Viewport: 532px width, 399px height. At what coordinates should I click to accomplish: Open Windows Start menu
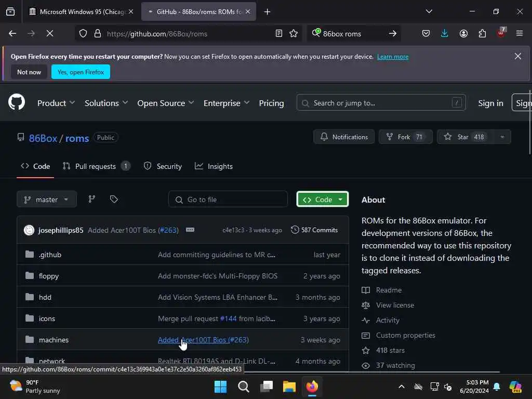click(x=220, y=387)
